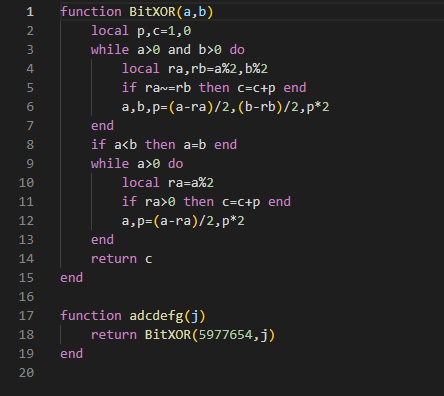This screenshot has height=396, width=444.
Task: Click the 'end' keyword on line 15
Action: pyautogui.click(x=71, y=278)
